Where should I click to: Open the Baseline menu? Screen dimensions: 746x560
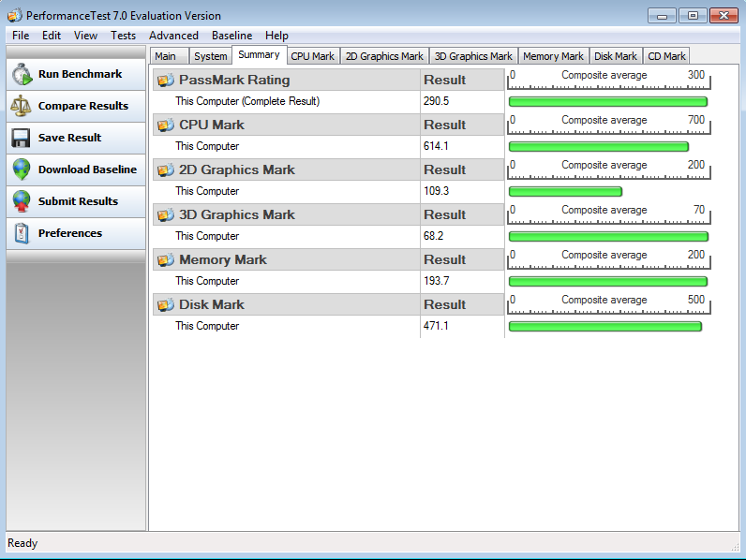232,36
